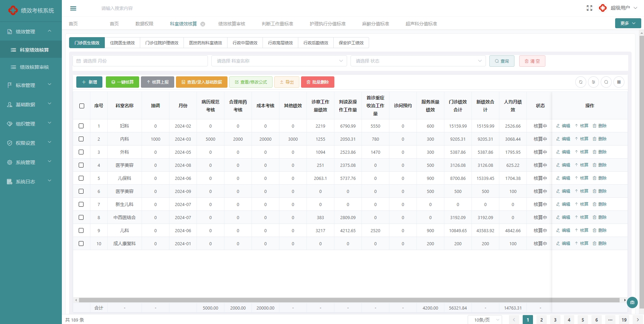Click the 查询 search button

[x=502, y=61]
